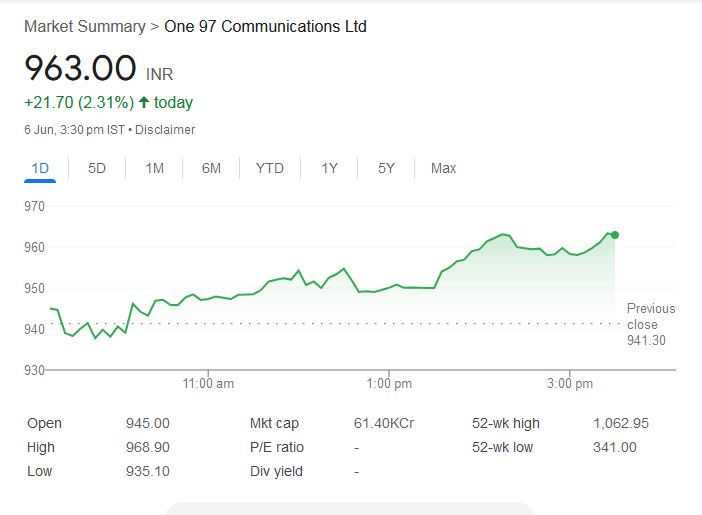Click the Mkt cap value 61.40KCr

click(x=383, y=423)
